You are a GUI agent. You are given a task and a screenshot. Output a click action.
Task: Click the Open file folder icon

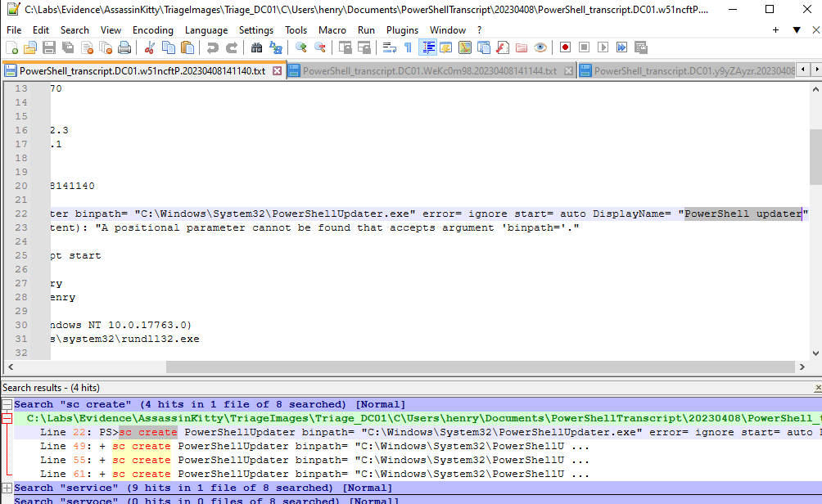point(30,48)
